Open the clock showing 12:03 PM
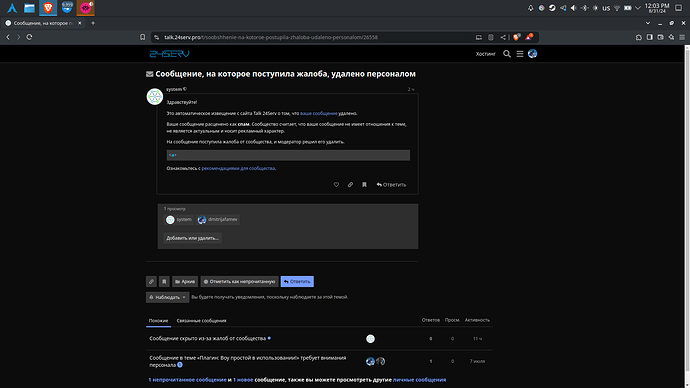690x388 pixels. point(657,8)
